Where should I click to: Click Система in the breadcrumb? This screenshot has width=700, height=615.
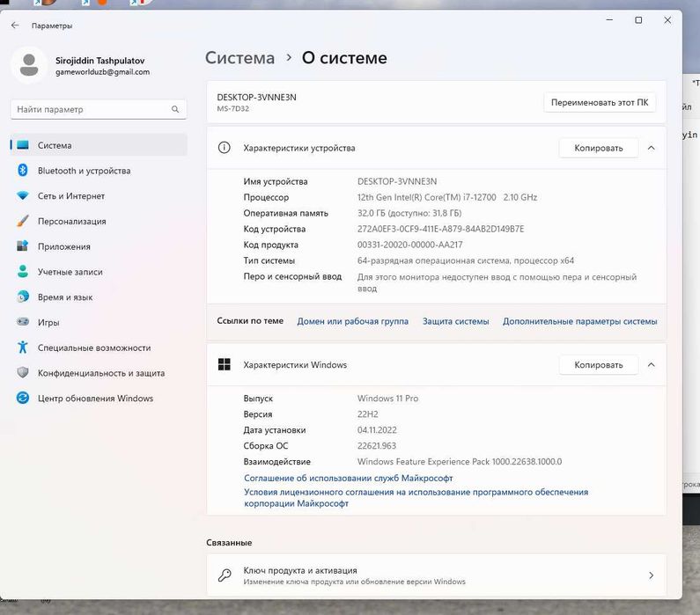[239, 58]
